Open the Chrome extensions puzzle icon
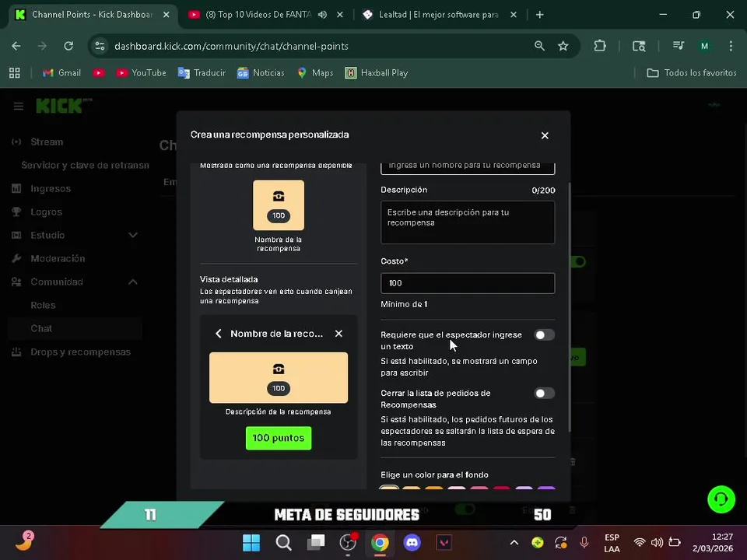This screenshot has width=747, height=560. point(600,46)
